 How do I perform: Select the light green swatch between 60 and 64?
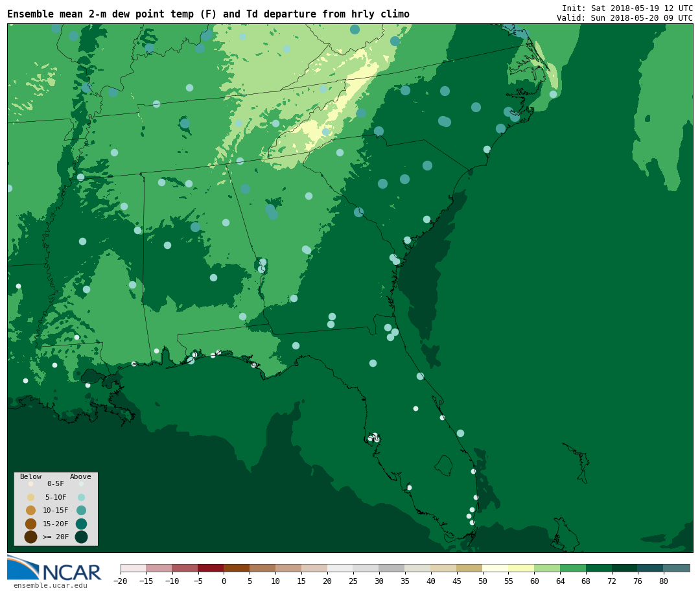point(547,568)
